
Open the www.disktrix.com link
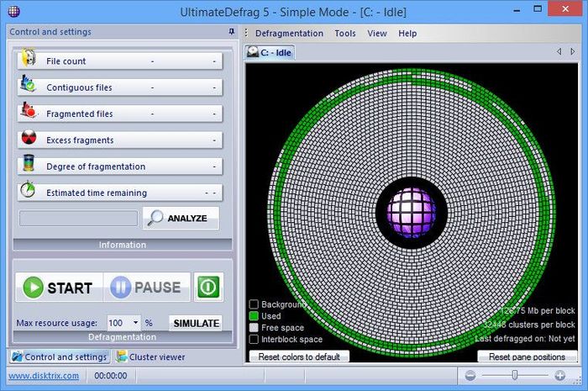(x=44, y=376)
